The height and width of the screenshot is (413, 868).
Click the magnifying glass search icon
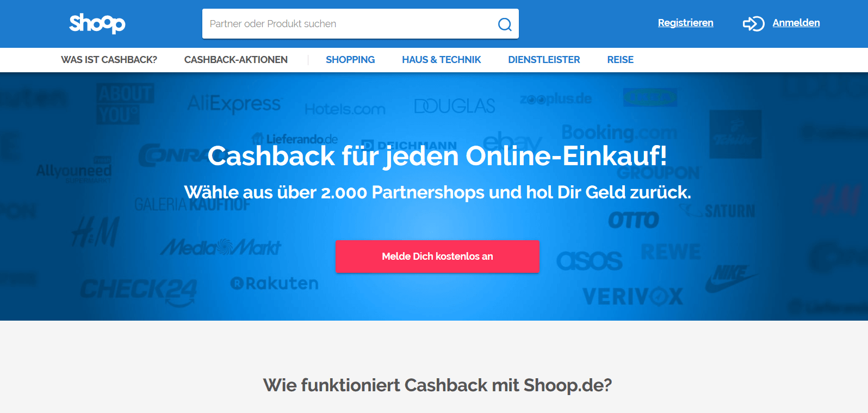click(505, 24)
